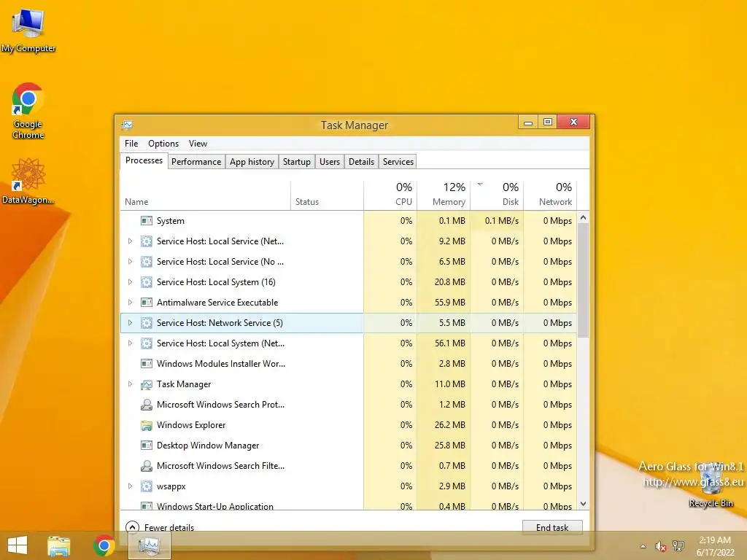Expand Service Host: Local Service (Net...

pos(130,241)
